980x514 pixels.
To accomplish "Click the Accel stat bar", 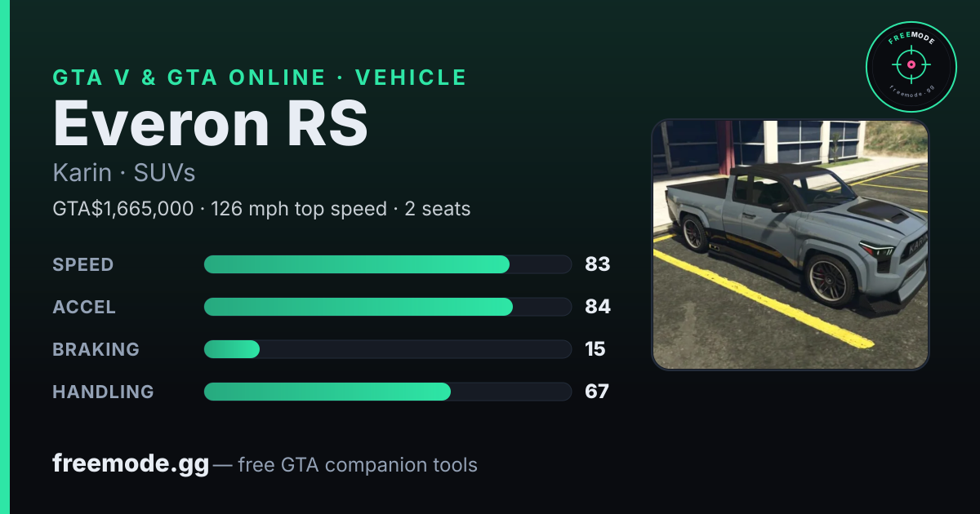I will coord(387,307).
